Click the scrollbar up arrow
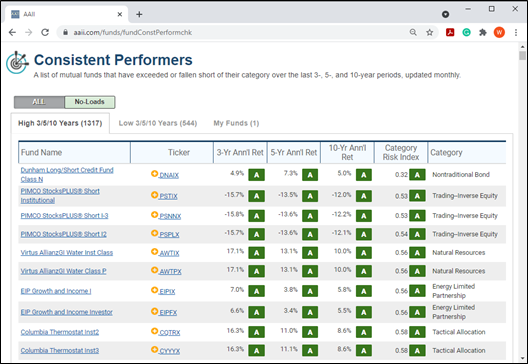 [x=522, y=47]
